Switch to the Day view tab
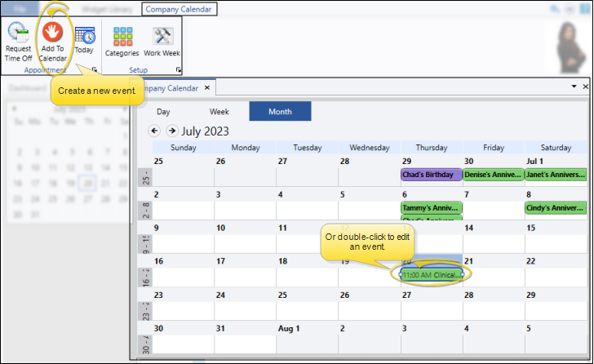The height and width of the screenshot is (364, 594). point(163,111)
